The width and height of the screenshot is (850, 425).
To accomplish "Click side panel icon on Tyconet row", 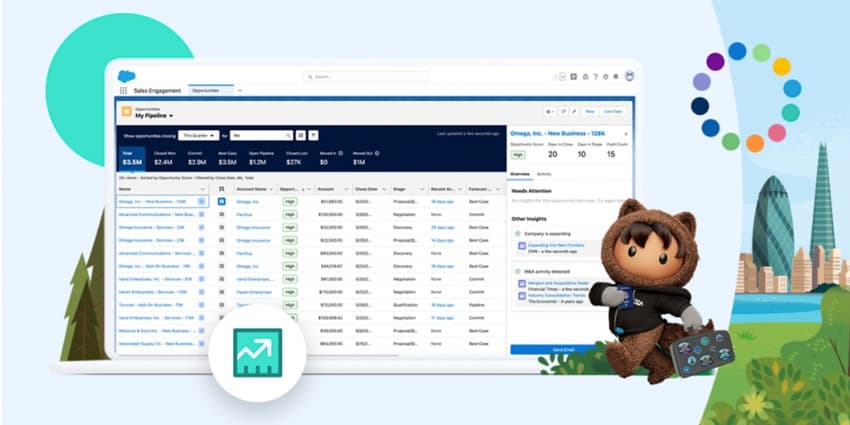I will click(x=202, y=305).
